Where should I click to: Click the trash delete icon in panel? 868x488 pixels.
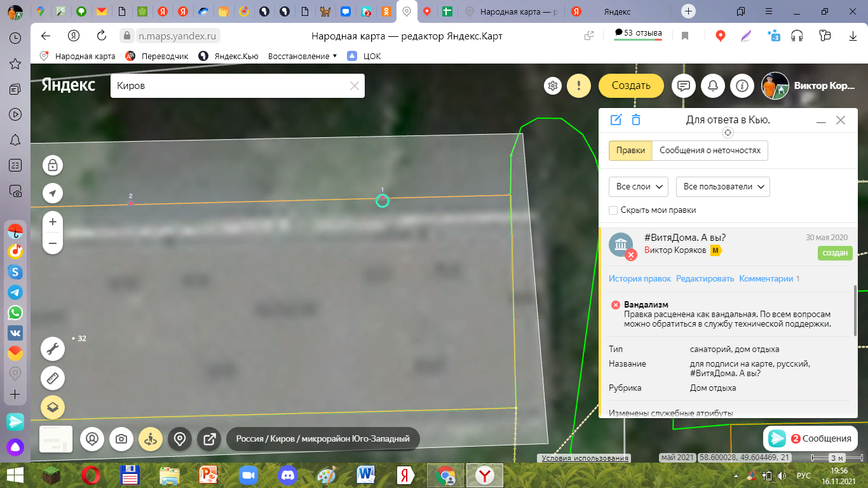pyautogui.click(x=636, y=119)
